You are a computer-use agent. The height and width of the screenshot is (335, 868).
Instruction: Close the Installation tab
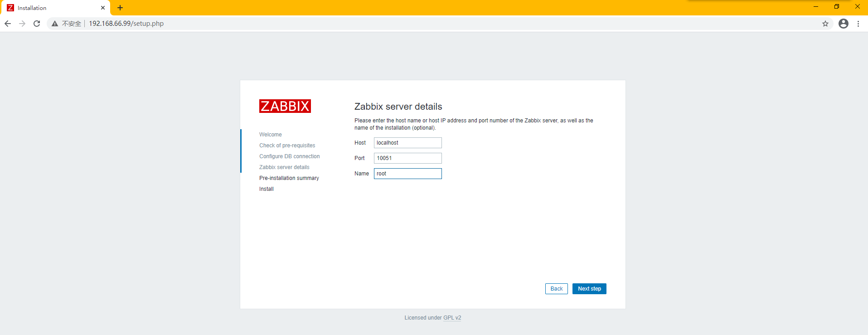(103, 8)
